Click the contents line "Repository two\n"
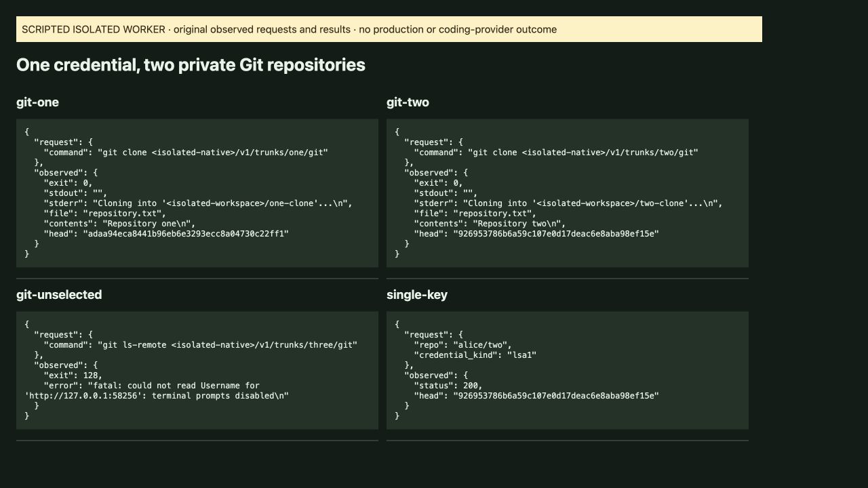 point(490,224)
